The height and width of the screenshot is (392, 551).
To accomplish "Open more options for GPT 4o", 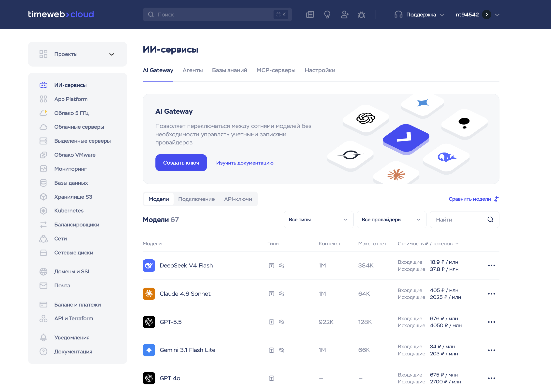I will pos(492,378).
